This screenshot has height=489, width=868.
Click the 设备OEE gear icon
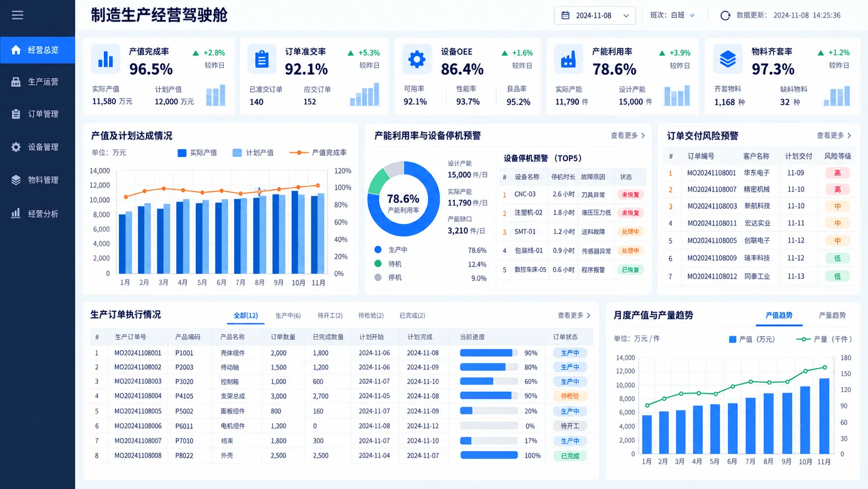click(x=416, y=59)
